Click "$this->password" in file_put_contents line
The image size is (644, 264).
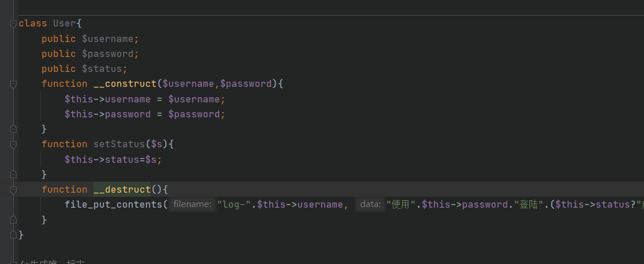[465, 204]
